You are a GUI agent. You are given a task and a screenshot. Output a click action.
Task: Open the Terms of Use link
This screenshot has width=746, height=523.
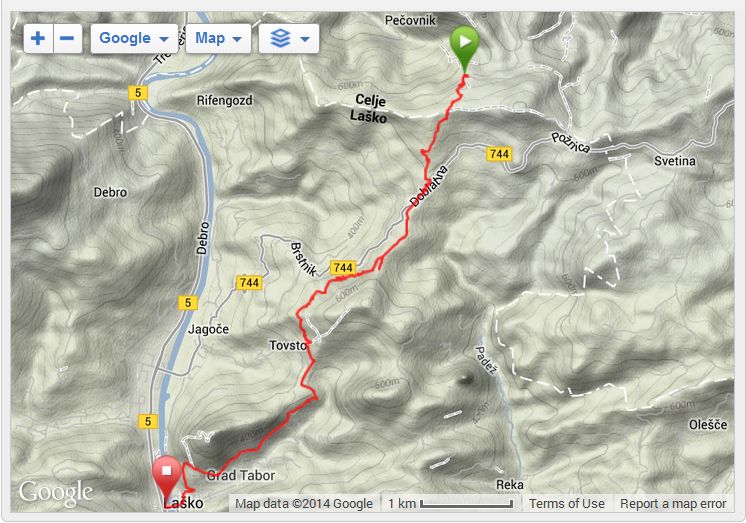click(x=567, y=503)
